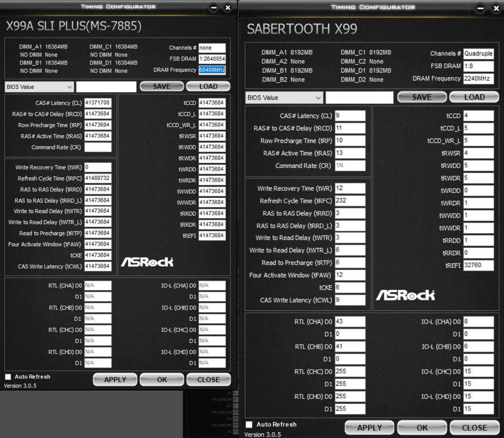Click FSB DRAM field showing 1:2640054
This screenshot has width=504, height=438.
tap(212, 59)
